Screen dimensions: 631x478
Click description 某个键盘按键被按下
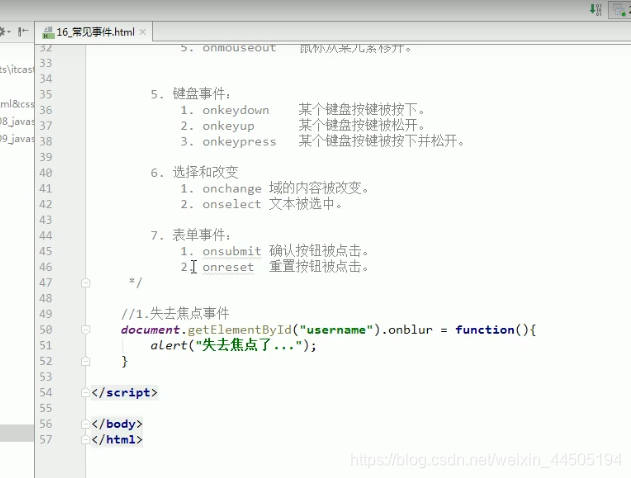(361, 109)
